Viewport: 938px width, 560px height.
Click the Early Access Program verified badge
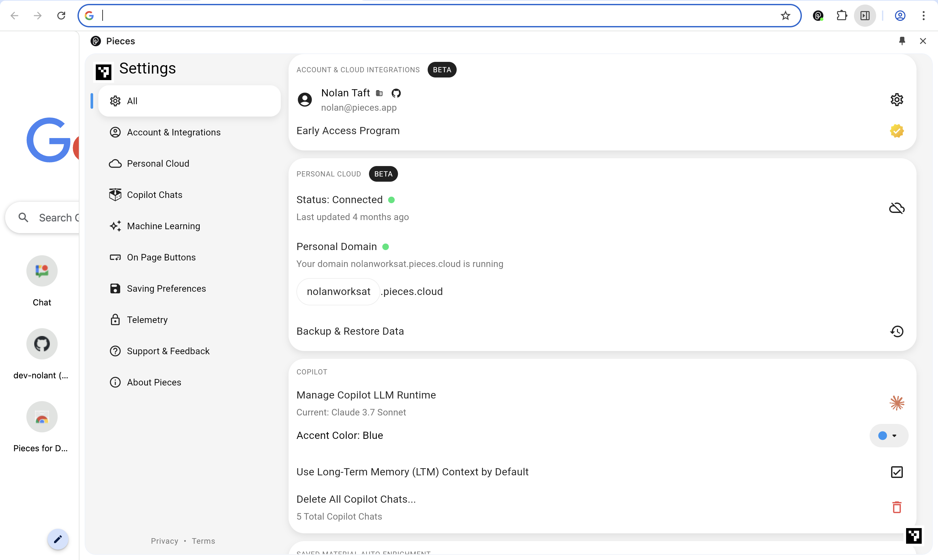[x=897, y=131]
